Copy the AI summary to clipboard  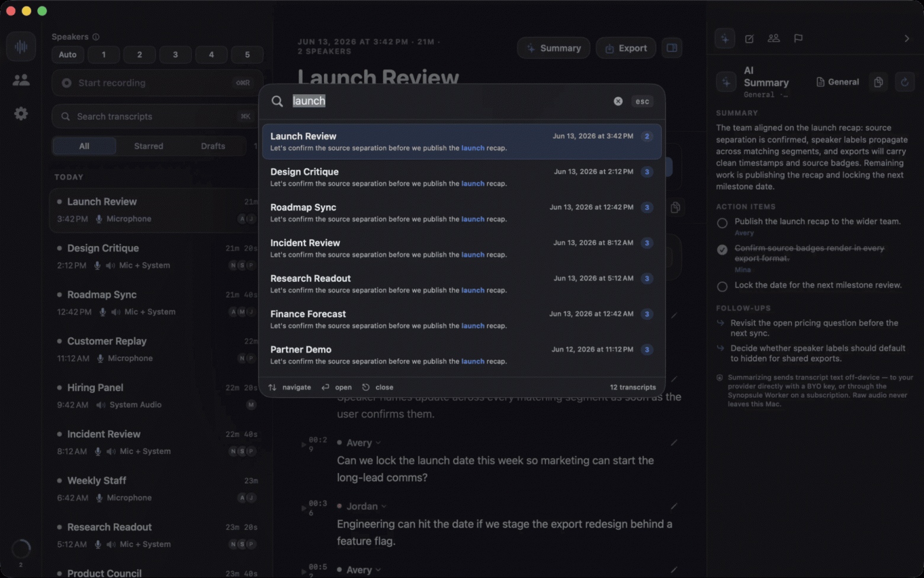(878, 82)
